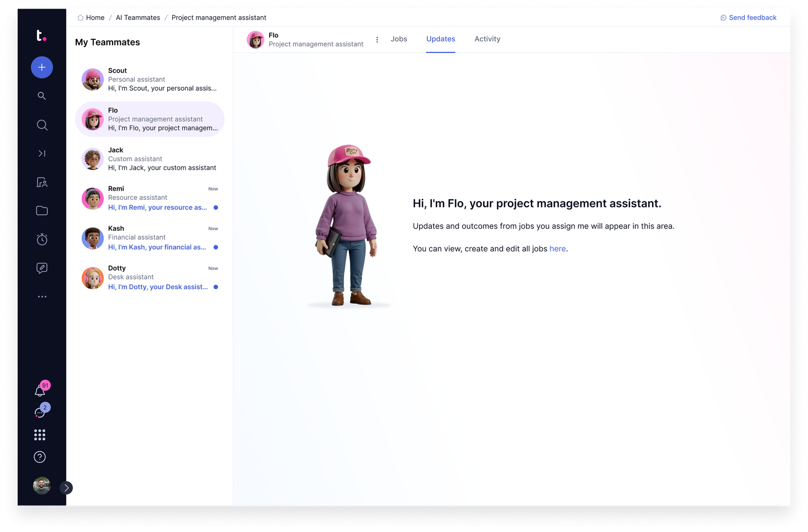Open the folder icon in the sidebar
808x532 pixels.
(x=42, y=210)
